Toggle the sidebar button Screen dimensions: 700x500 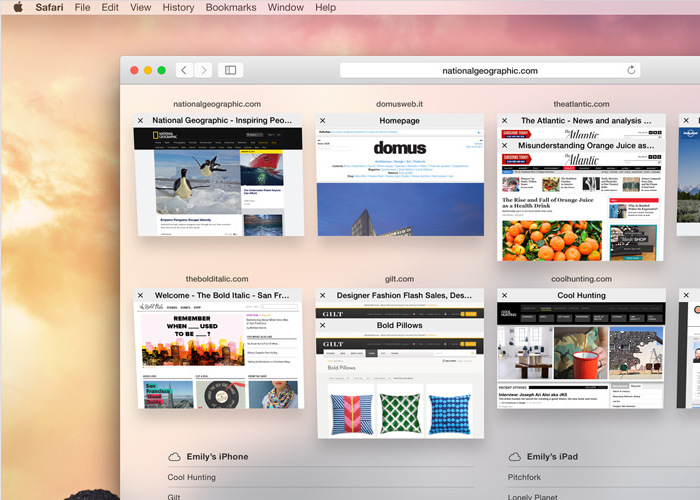tap(230, 70)
